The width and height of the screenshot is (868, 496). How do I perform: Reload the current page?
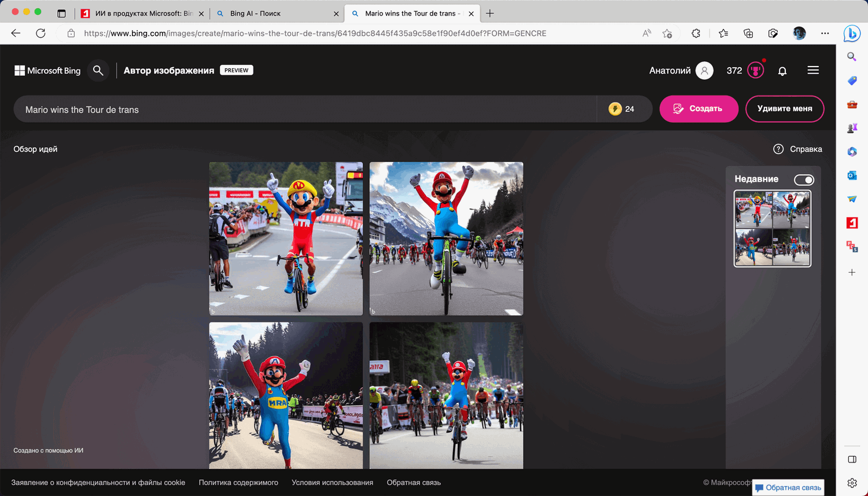(41, 33)
